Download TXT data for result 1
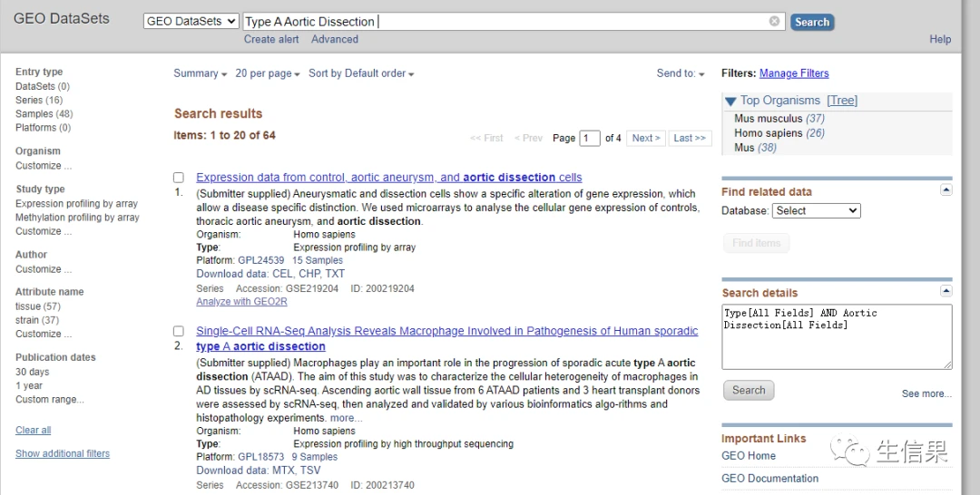 pos(335,274)
